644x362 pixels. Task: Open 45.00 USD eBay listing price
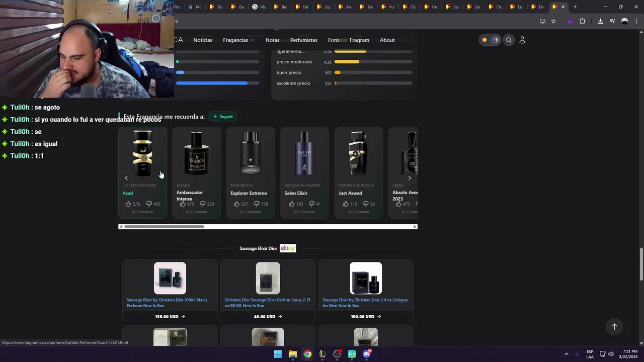click(268, 317)
